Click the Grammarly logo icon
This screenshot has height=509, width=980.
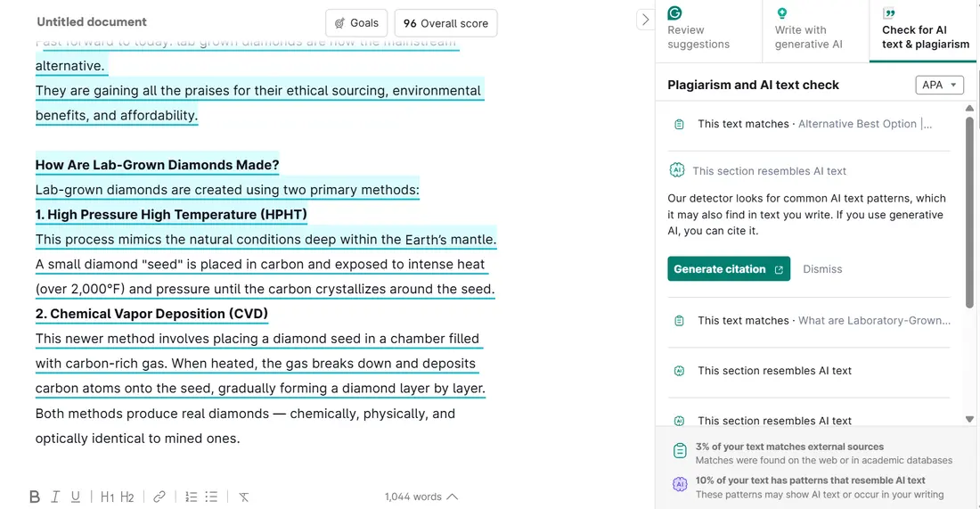(675, 13)
